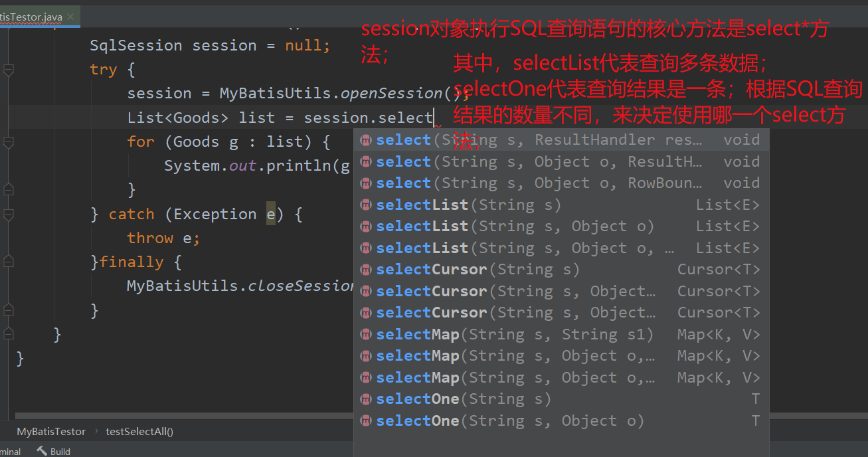Click the Build hammer icon
This screenshot has width=868, height=457.
[x=42, y=451]
